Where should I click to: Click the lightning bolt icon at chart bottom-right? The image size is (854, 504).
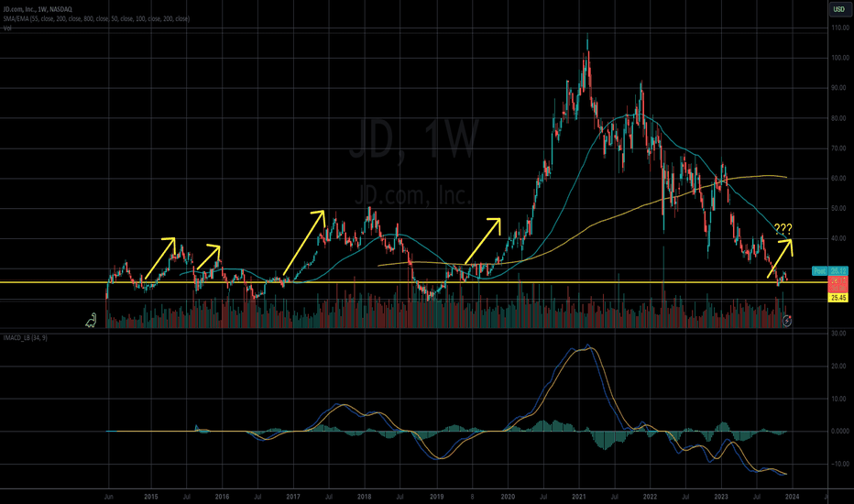point(786,321)
